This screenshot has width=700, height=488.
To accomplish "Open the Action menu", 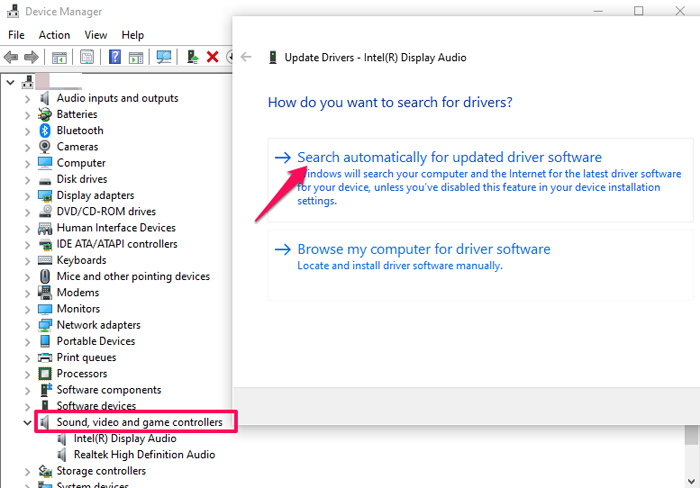I will [x=54, y=35].
